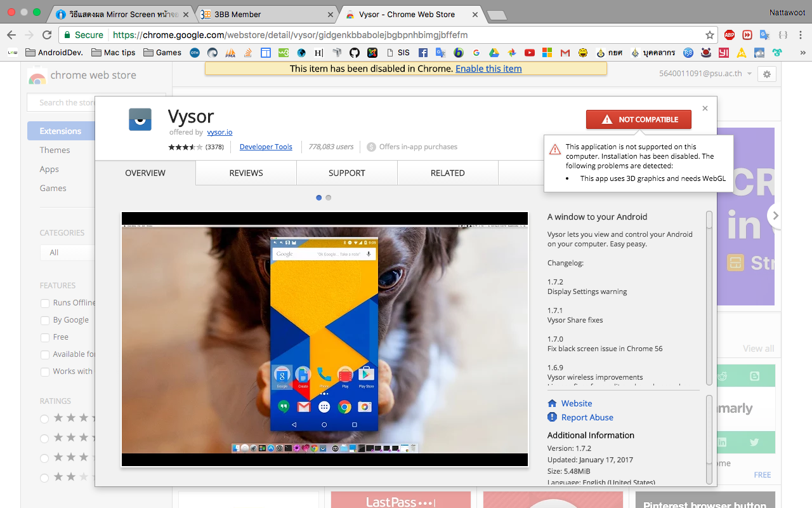Switch to the REVIEWS tab
The image size is (812, 508).
click(x=246, y=173)
